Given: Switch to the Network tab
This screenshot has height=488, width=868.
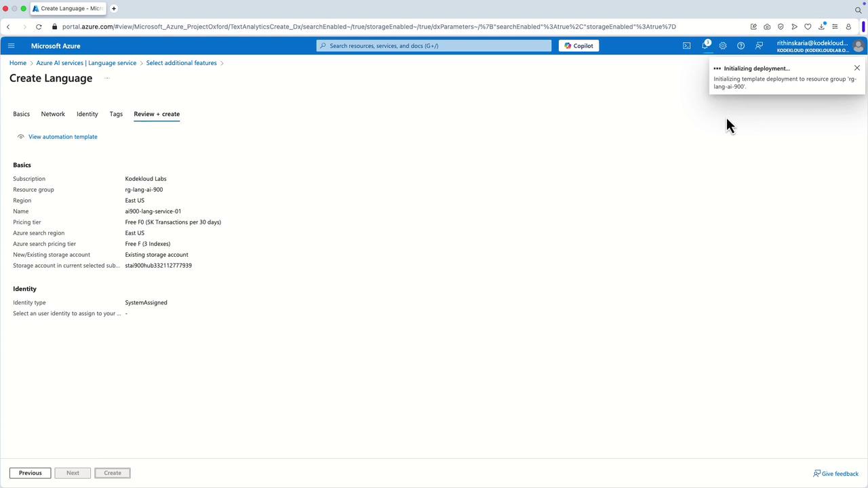Looking at the screenshot, I should [x=53, y=114].
